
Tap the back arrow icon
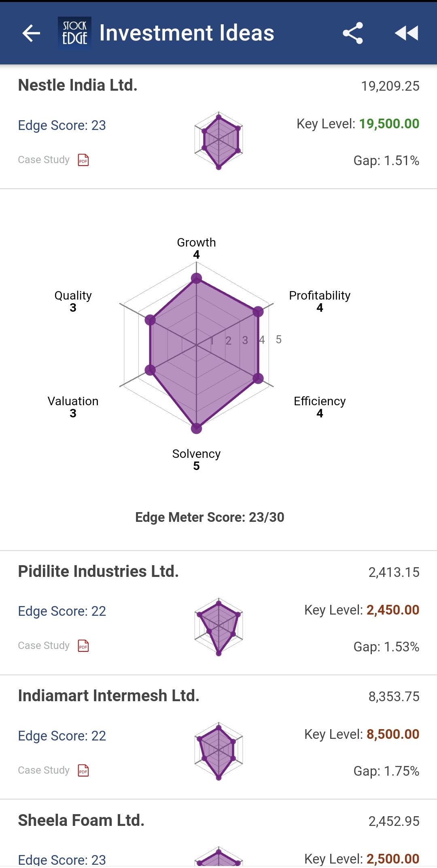pyautogui.click(x=31, y=33)
